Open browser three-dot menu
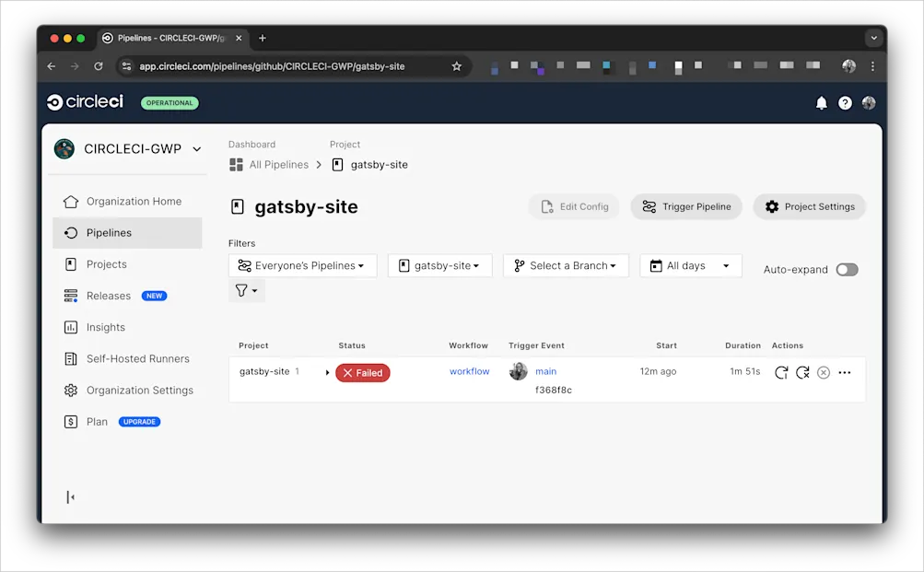This screenshot has height=572, width=924. (872, 66)
